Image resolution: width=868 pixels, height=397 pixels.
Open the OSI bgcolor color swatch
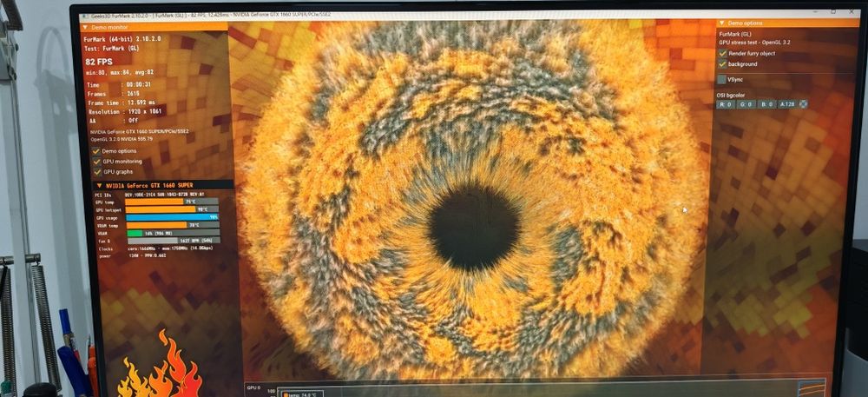pos(803,104)
